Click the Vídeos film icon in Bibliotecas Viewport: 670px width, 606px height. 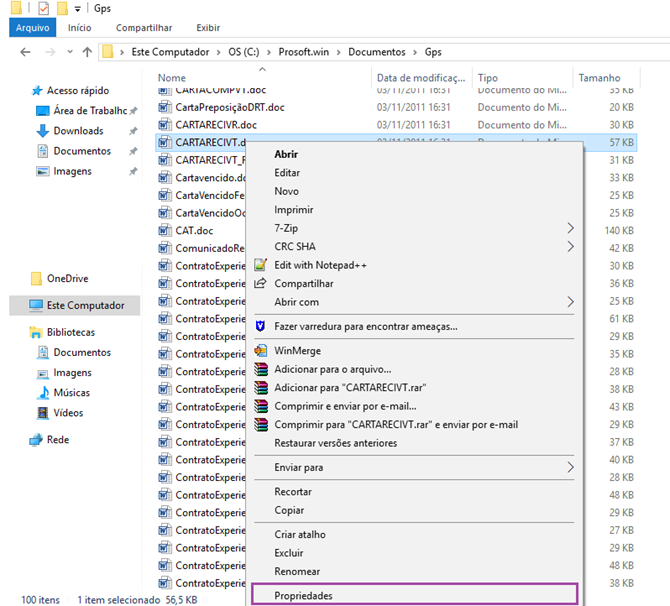click(x=43, y=413)
